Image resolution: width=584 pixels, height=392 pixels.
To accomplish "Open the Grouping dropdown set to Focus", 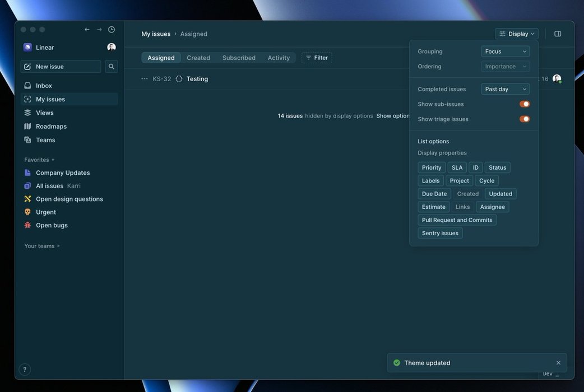I will click(x=505, y=52).
